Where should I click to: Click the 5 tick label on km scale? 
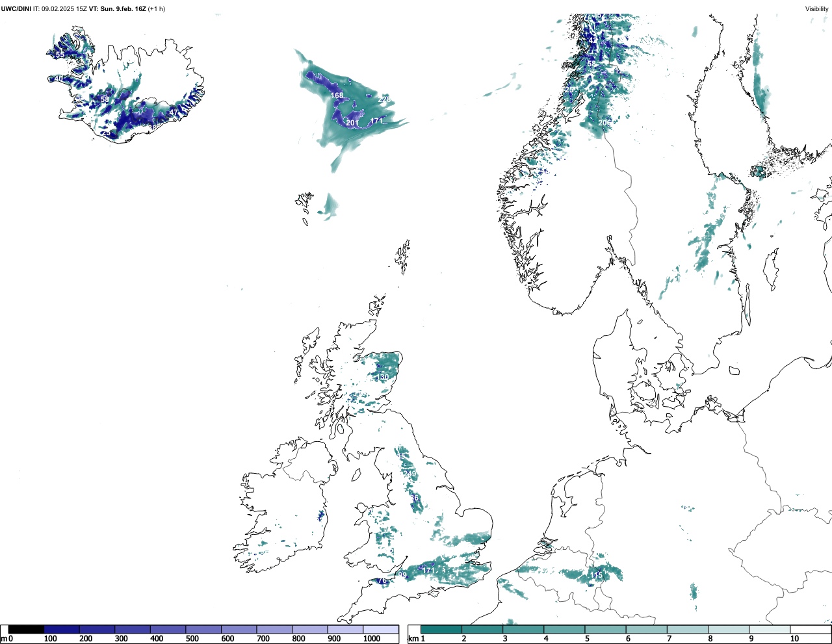click(x=587, y=639)
